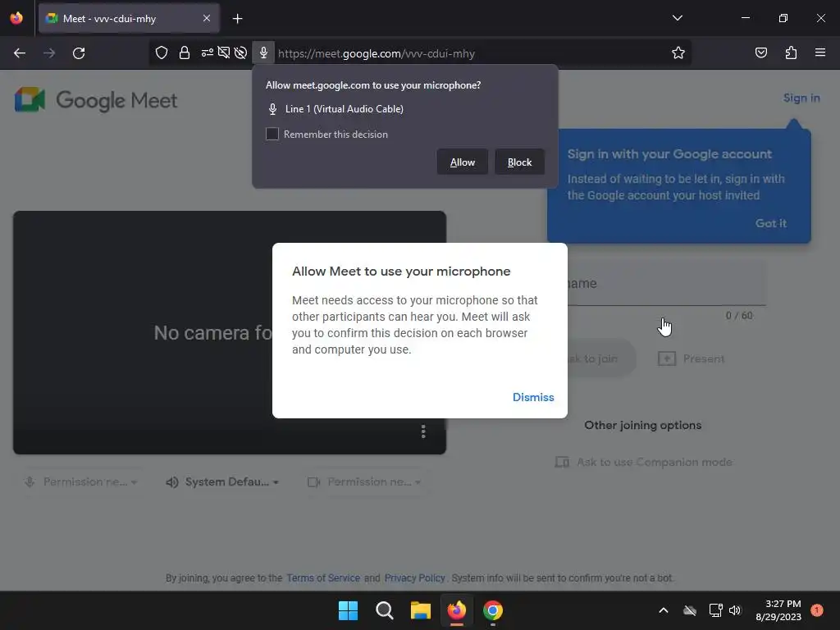Click the network tray icon

click(715, 610)
